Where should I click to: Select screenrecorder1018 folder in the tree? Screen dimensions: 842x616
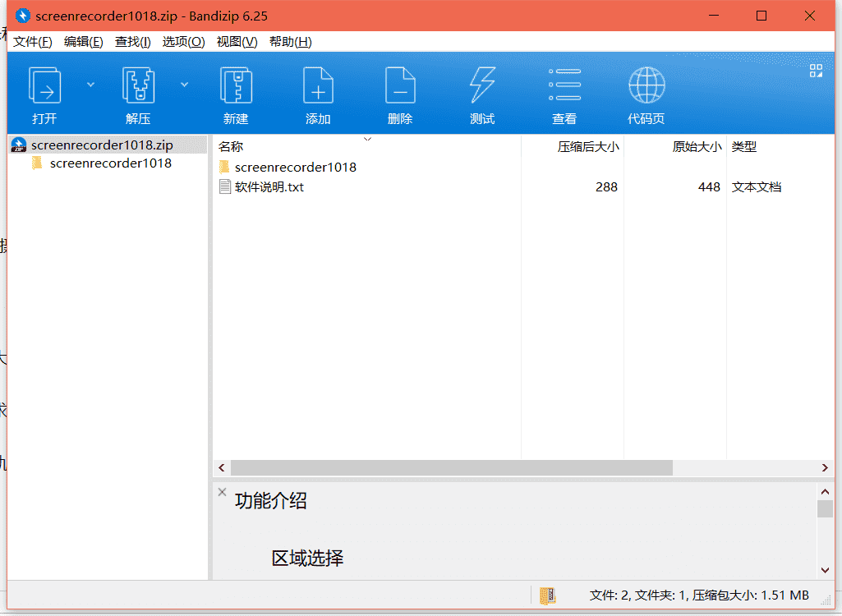[x=111, y=163]
